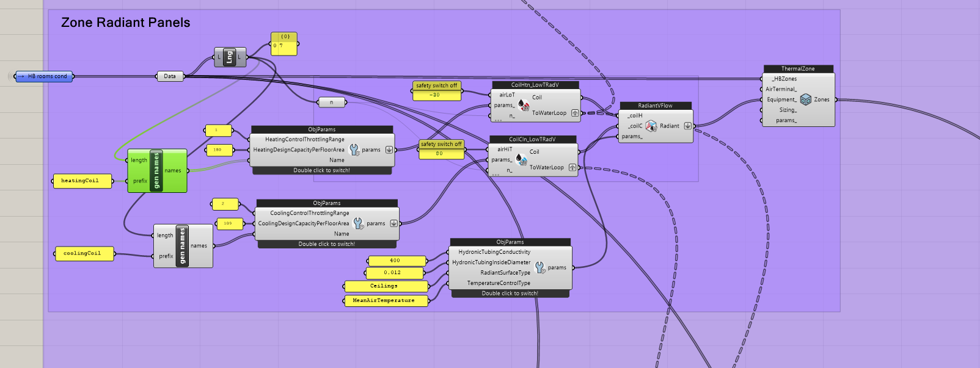This screenshot has width=980, height=368.
Task: Select the HB rooms cond parameter
Action: pos(44,76)
